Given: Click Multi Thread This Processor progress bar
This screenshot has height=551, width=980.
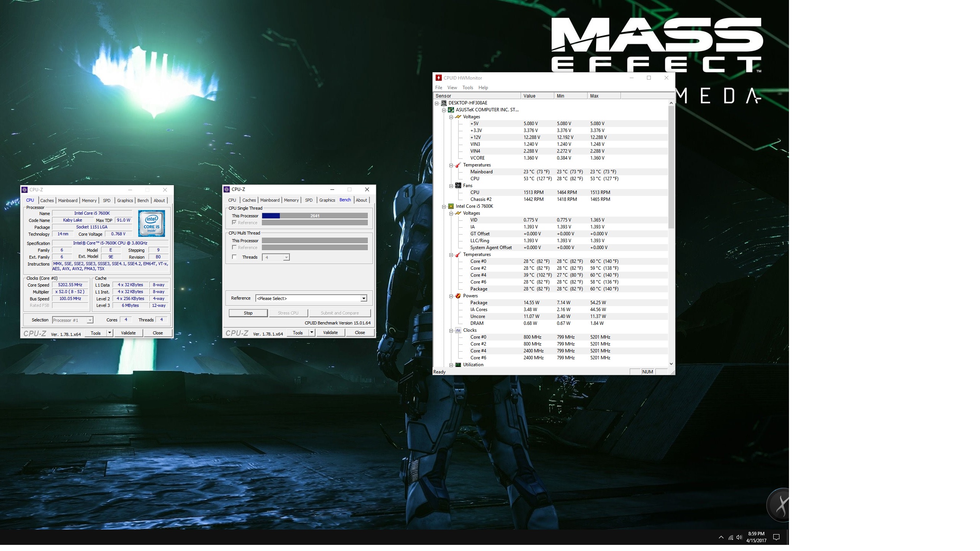Looking at the screenshot, I should (x=315, y=241).
